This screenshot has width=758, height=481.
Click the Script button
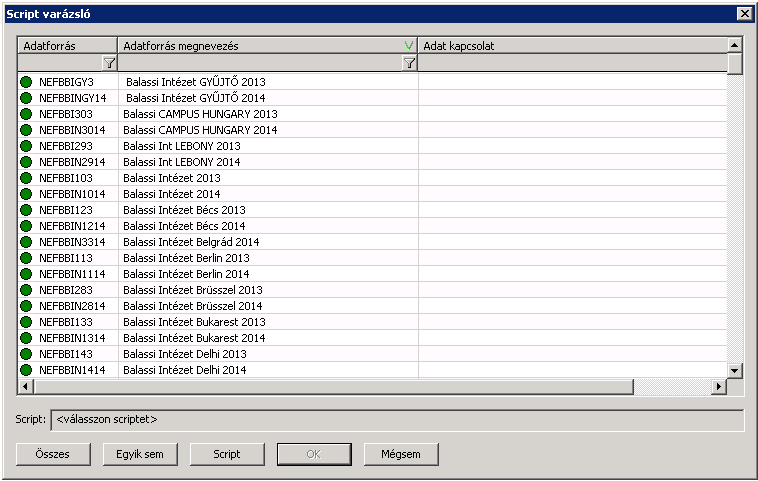[227, 454]
